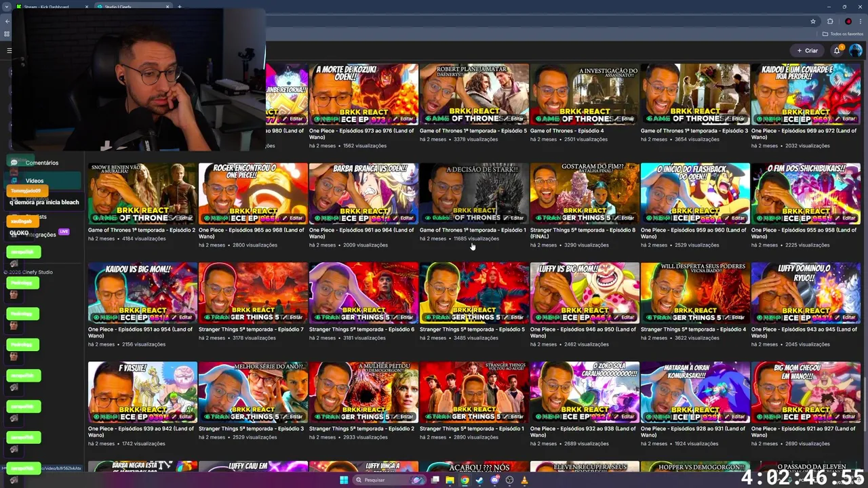
Task: Click the page vertical scrollbar thumb
Action: [x=865, y=403]
